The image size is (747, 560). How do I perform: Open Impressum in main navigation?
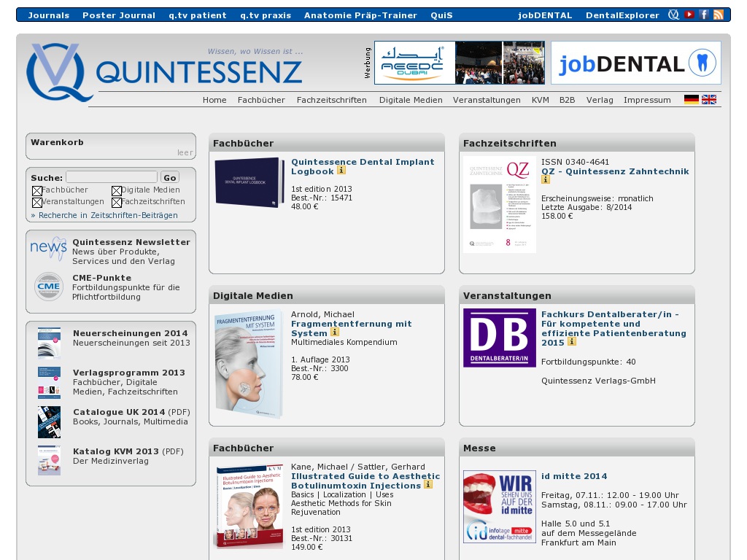coord(647,100)
